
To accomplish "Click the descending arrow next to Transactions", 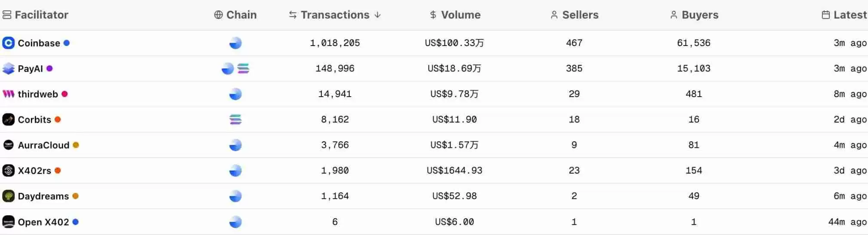I will tap(378, 15).
